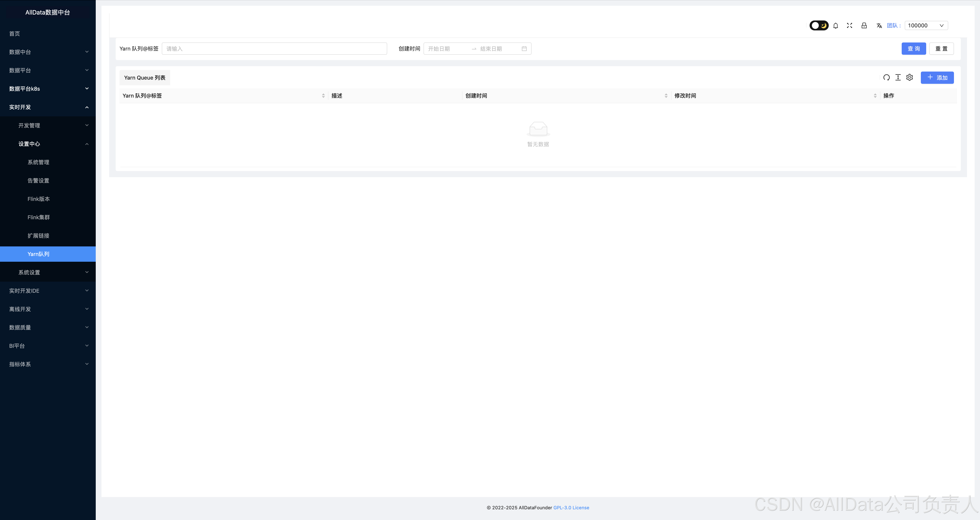The image size is (980, 520).
Task: Select the 告警设置 menu item
Action: click(38, 181)
